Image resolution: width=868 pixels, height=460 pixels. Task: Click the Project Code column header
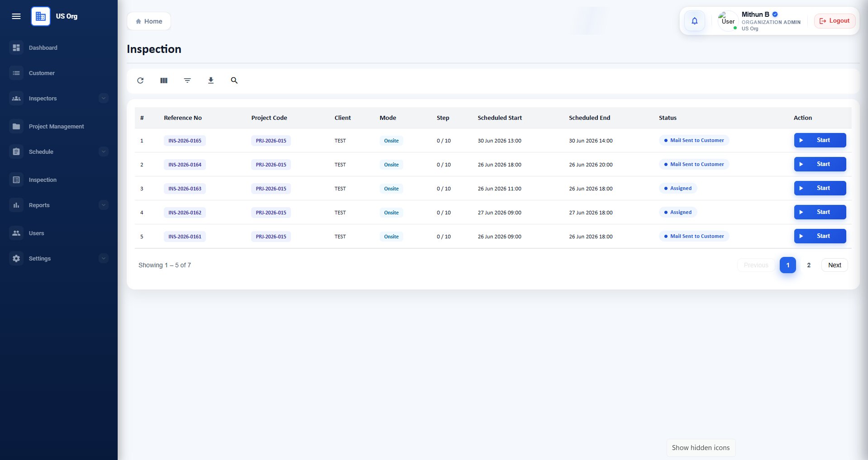tap(269, 118)
